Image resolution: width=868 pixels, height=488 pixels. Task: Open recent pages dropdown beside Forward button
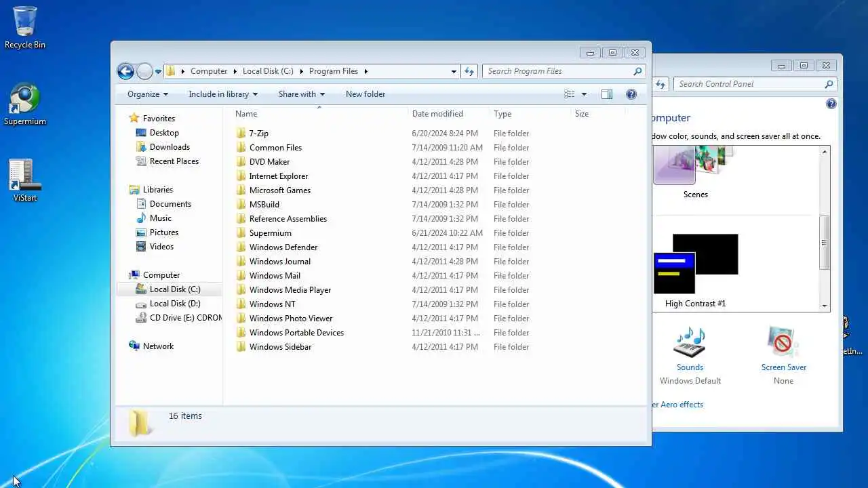(x=158, y=71)
